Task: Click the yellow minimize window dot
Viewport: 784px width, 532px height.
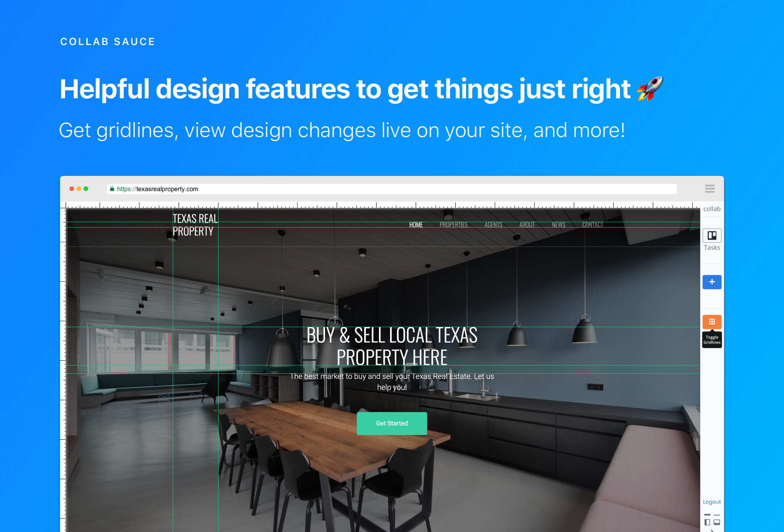Action: (79, 189)
